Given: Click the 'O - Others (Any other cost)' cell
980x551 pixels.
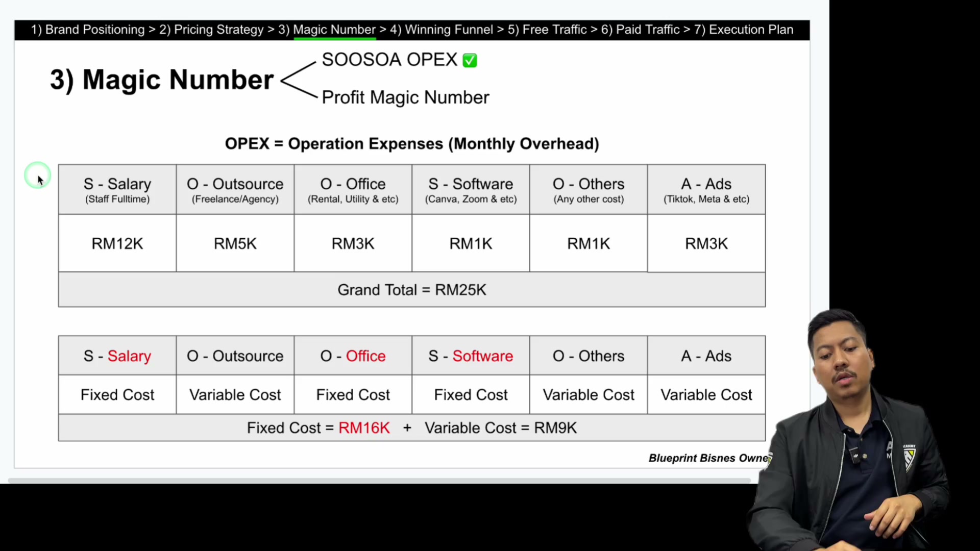Looking at the screenshot, I should pyautogui.click(x=589, y=190).
